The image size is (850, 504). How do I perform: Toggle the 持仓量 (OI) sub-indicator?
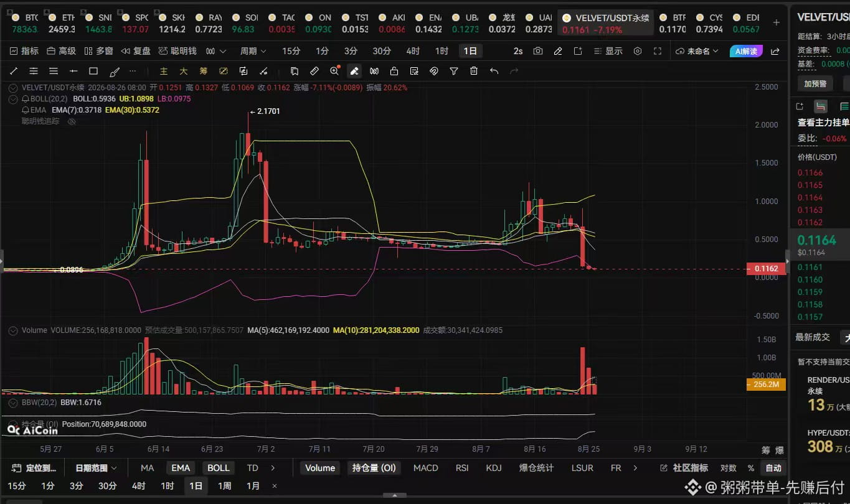374,468
